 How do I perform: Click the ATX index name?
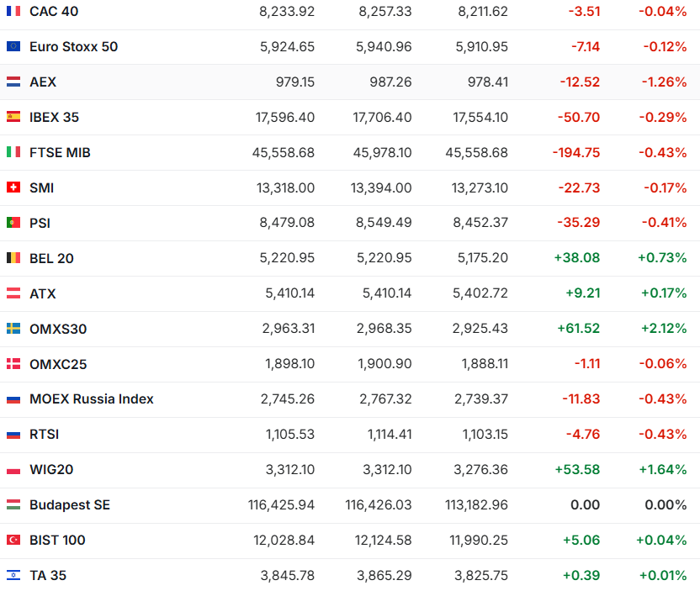(43, 294)
